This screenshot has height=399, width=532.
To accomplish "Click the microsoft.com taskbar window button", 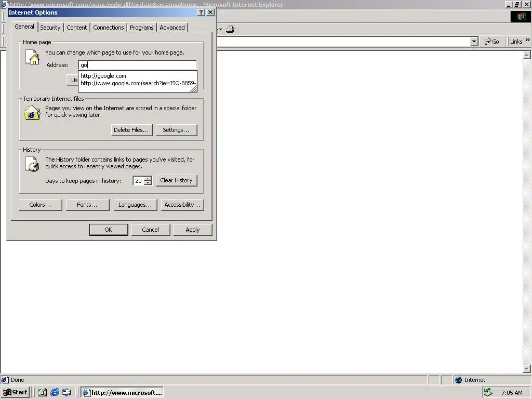I will tap(122, 393).
